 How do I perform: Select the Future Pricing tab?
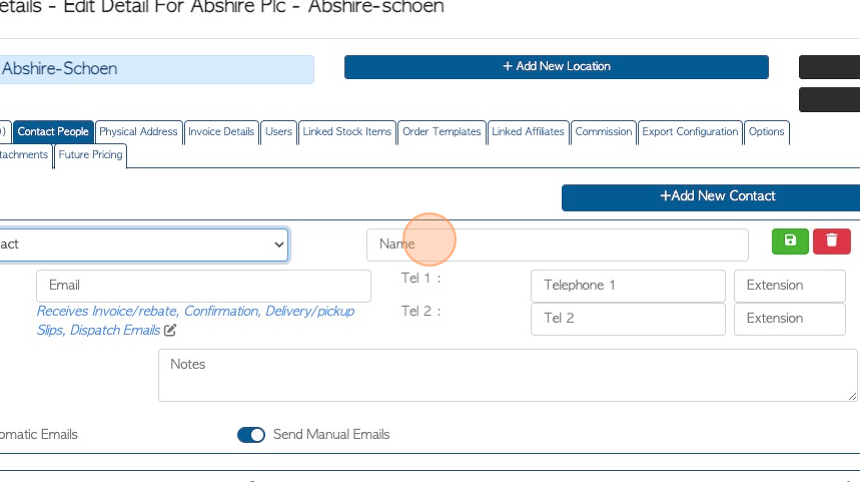pyautogui.click(x=90, y=155)
